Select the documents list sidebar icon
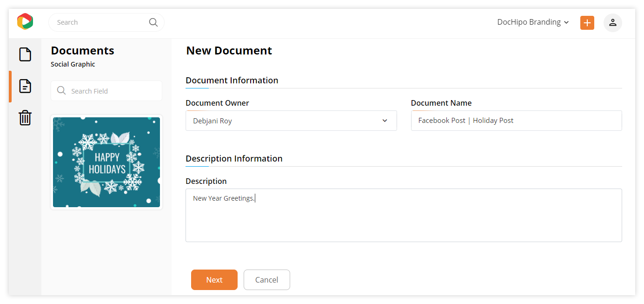 (x=25, y=86)
